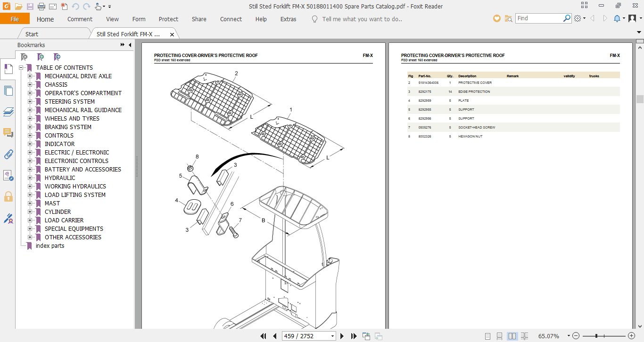Go to next page with the forward arrow
This screenshot has height=342, width=644.
[x=342, y=336]
